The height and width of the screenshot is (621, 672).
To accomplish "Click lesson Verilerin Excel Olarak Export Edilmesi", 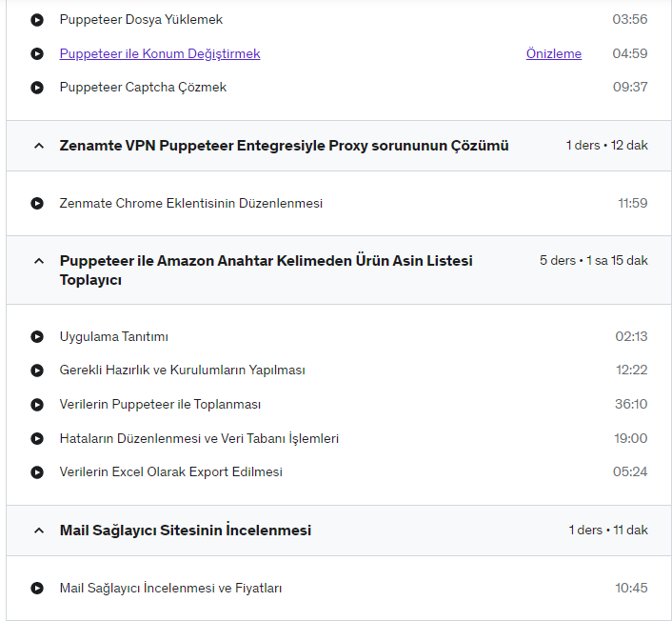I will click(x=171, y=472).
